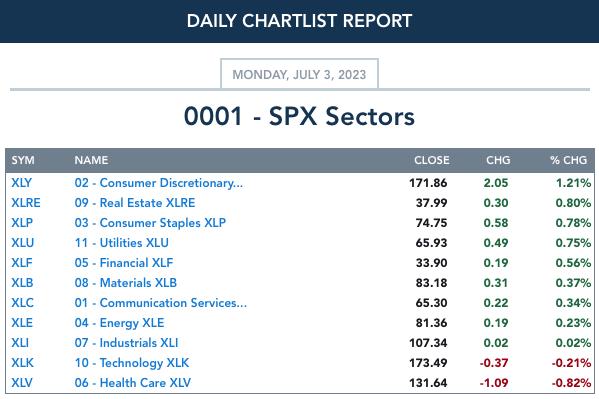The image size is (599, 399).
Task: Sort by the SYM column header
Action: [x=23, y=160]
